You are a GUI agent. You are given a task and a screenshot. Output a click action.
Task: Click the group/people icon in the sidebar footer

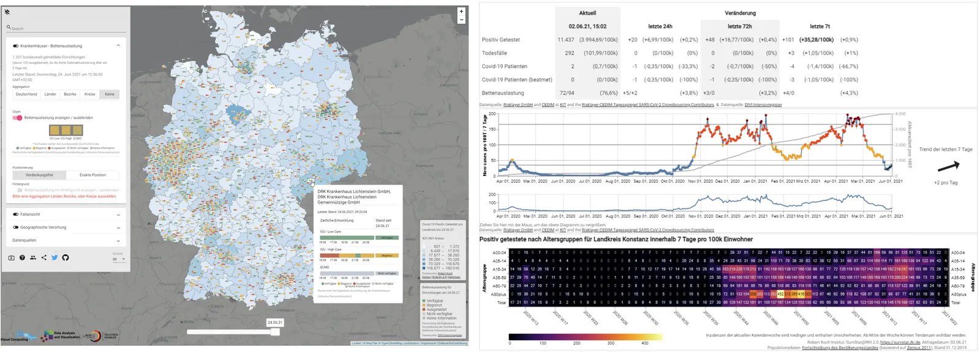pyautogui.click(x=33, y=258)
